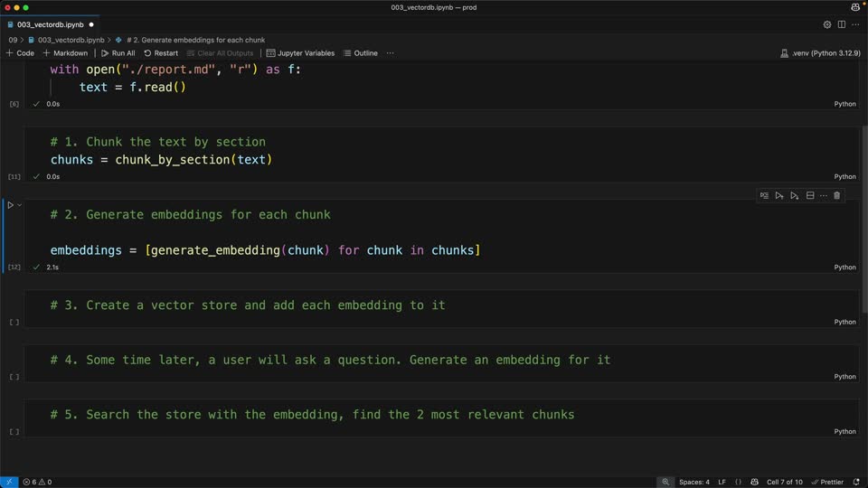Click Run by Line icon in cell toolbar
The width and height of the screenshot is (868, 488).
coord(764,195)
